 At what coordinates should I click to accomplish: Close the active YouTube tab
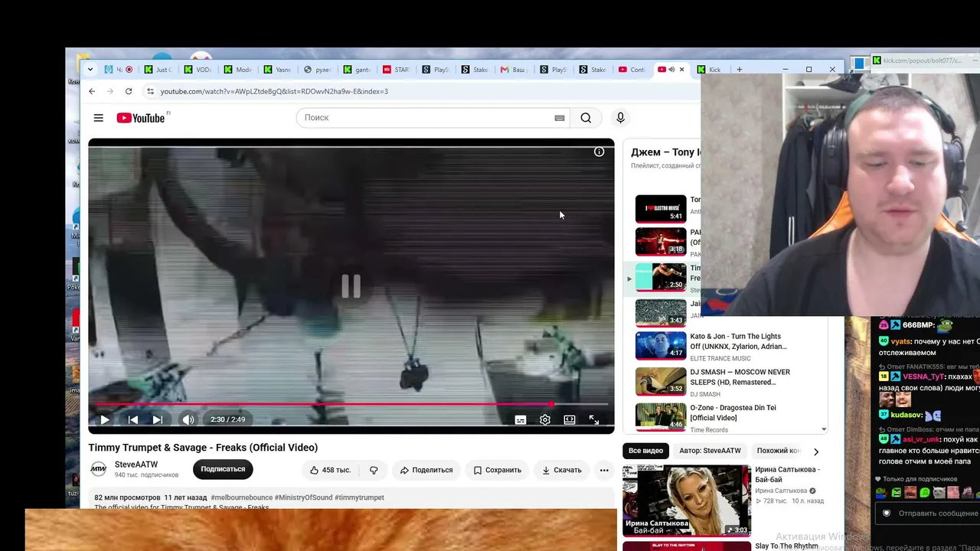tap(681, 70)
